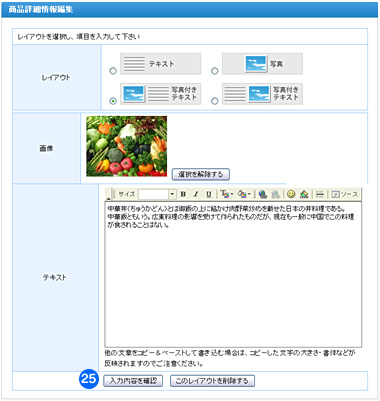
Task: Click the サイズ input field
Action: 154,194
